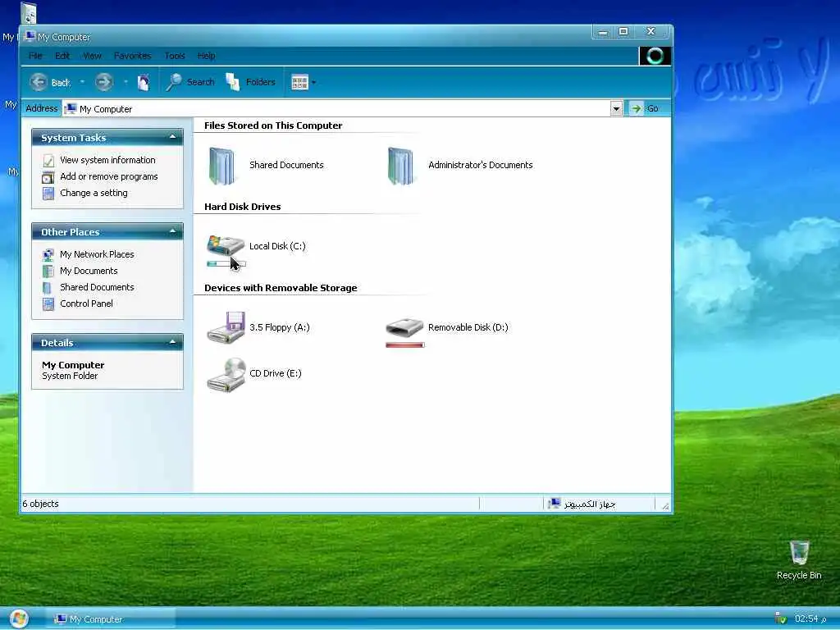Open the View menu
Viewport: 840px width, 630px height.
[x=92, y=56]
